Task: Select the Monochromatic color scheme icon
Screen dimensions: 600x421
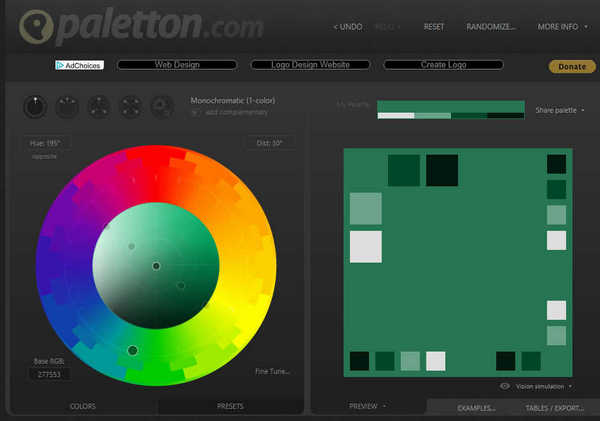Action: pos(36,105)
